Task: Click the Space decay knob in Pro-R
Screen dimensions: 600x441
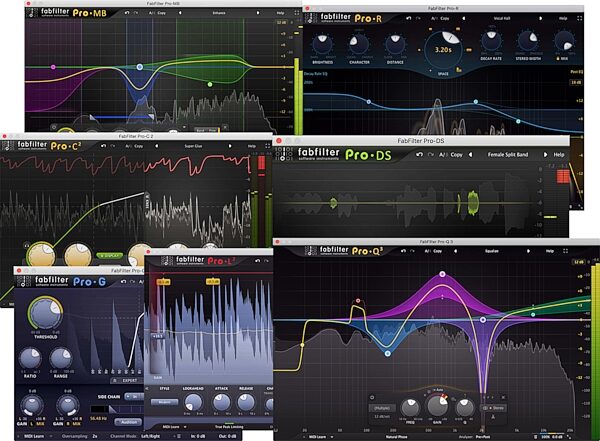Action: [443, 49]
